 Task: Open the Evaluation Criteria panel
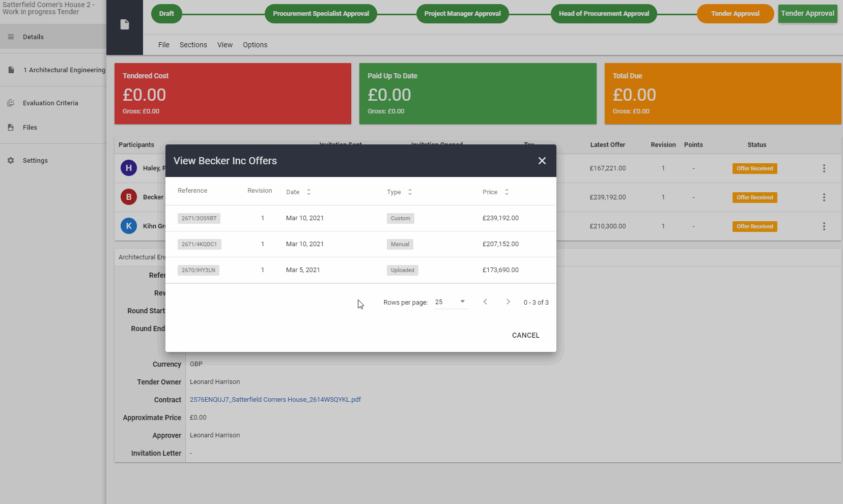pos(50,103)
